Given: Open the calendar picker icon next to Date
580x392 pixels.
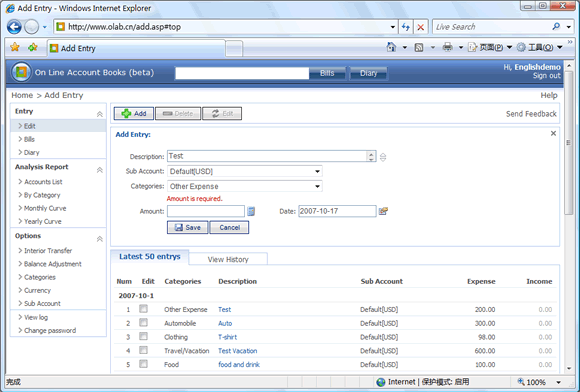Looking at the screenshot, I should pos(383,211).
